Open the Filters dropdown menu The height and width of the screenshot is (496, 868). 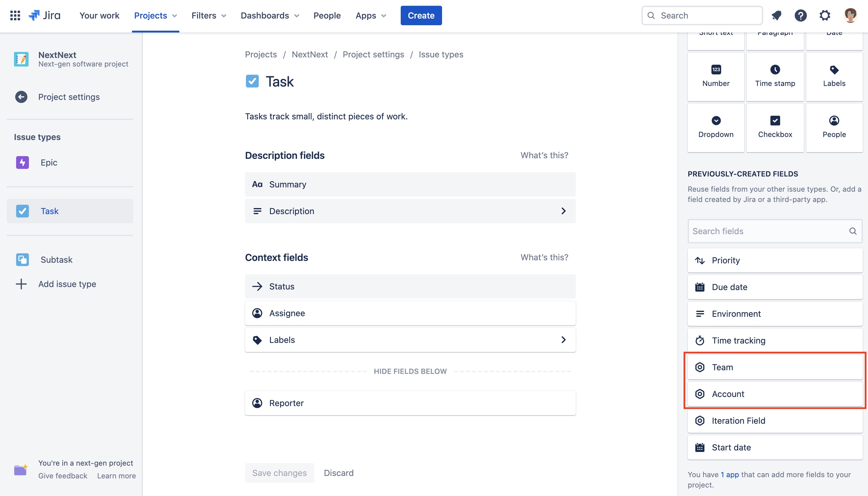coord(208,15)
